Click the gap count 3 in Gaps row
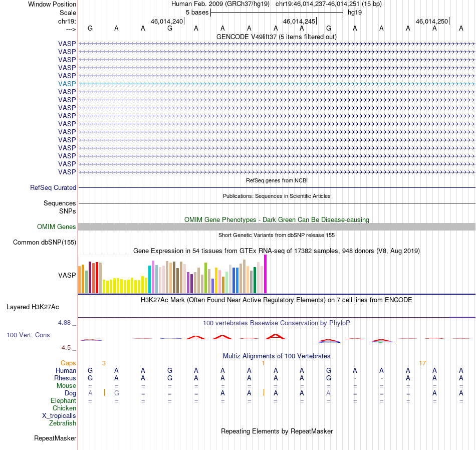476x450 pixels. tap(104, 363)
